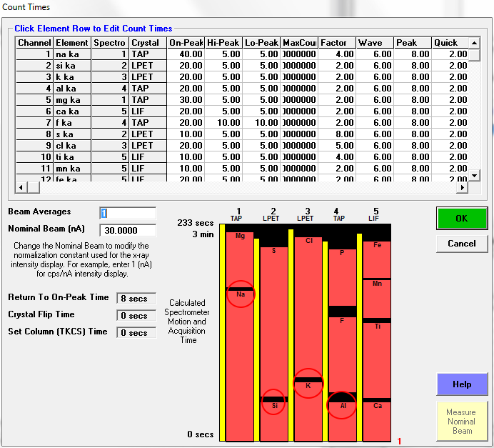Select the circled K marker in chart
The image size is (494, 448).
[x=308, y=384]
